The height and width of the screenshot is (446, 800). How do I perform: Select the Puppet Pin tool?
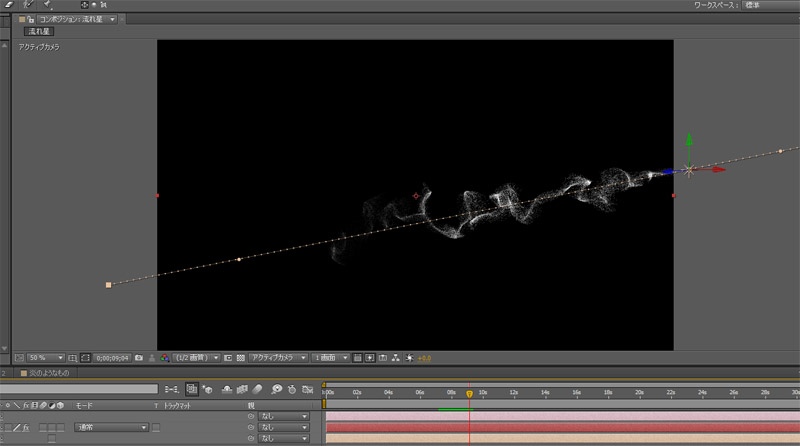47,5
